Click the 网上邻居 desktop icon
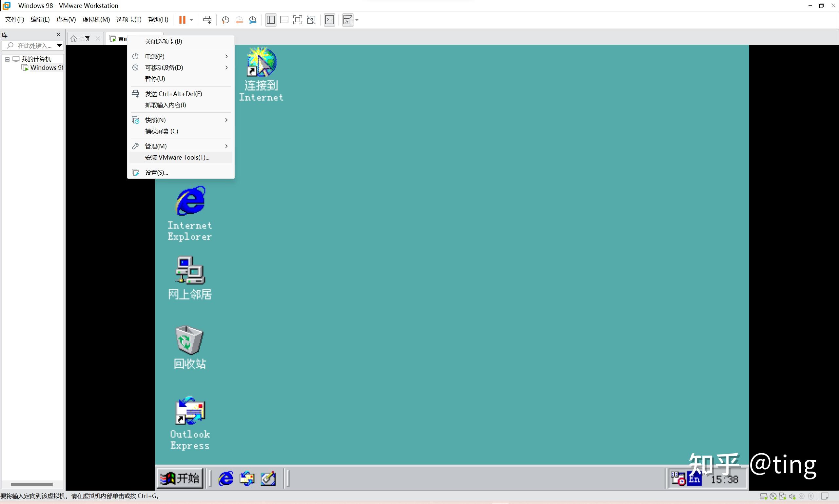Viewport: 839px width, 504px height. coord(190,278)
